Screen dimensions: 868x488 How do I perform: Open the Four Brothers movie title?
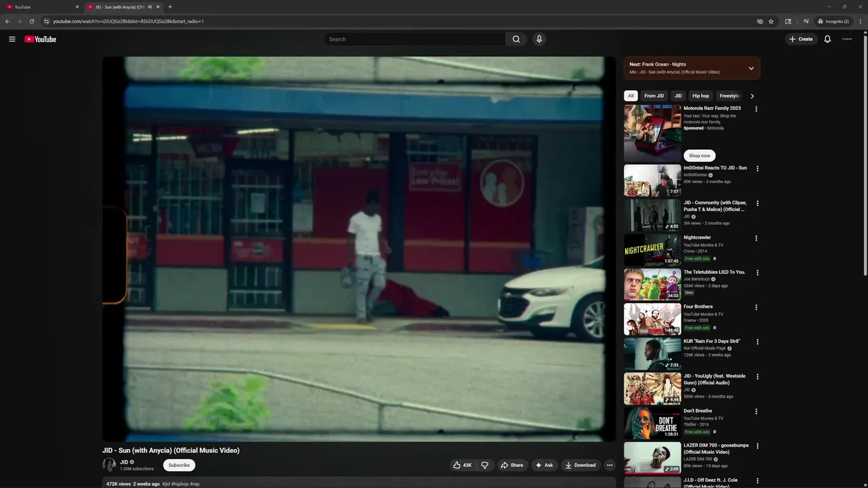coord(698,307)
